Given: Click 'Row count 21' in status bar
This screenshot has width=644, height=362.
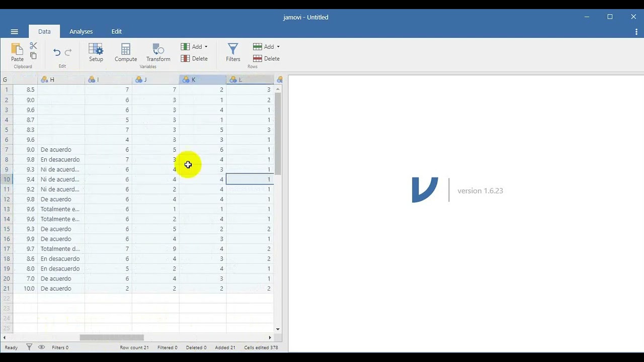Looking at the screenshot, I should 134,347.
